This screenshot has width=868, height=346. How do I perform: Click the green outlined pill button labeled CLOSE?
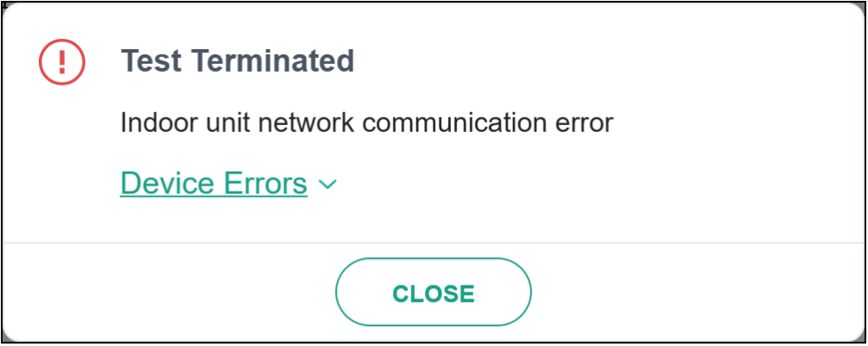click(x=433, y=293)
